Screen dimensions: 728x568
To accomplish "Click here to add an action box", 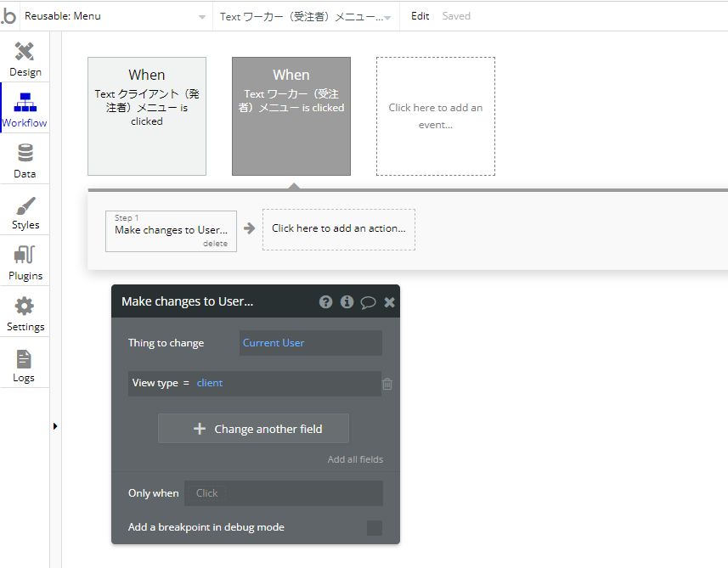I will (338, 229).
